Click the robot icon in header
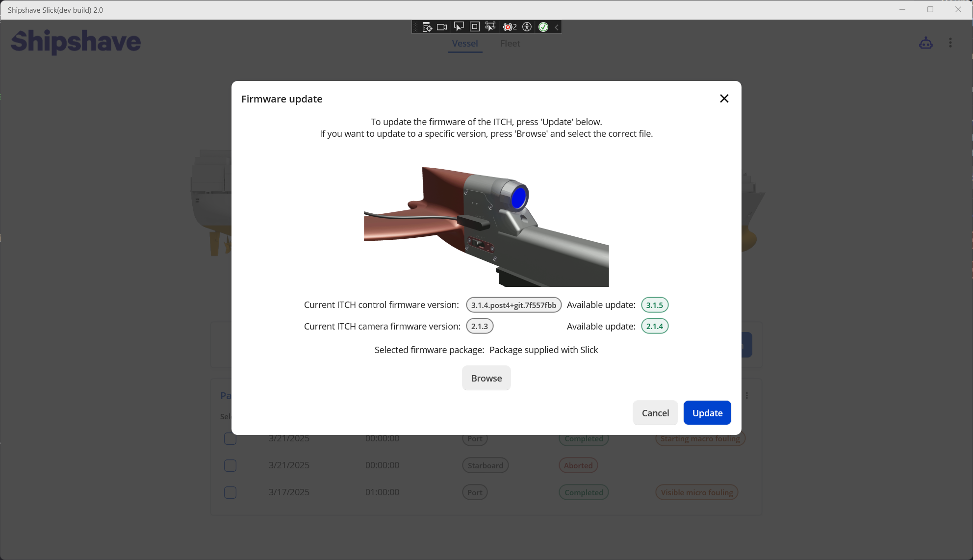This screenshot has height=560, width=973. tap(925, 43)
